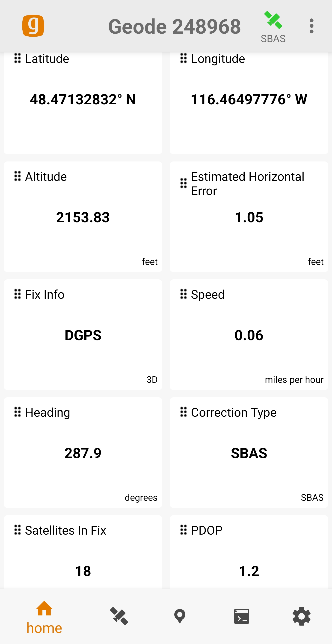This screenshot has width=332, height=644.
Task: Tap the orange Geode app logo
Action: tap(33, 26)
